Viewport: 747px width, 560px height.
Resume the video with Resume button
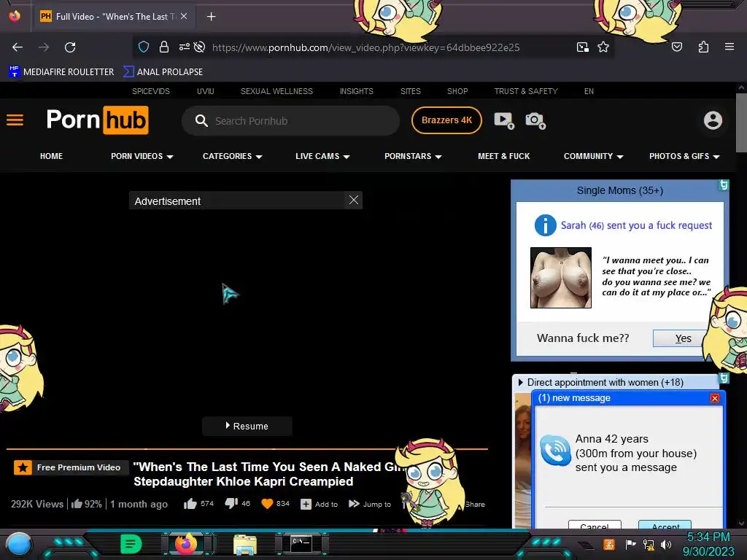point(247,426)
